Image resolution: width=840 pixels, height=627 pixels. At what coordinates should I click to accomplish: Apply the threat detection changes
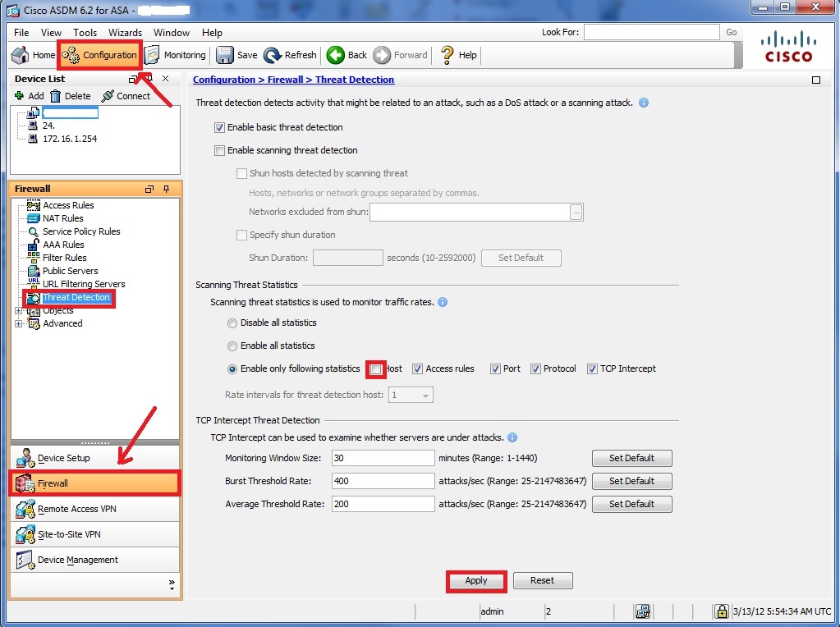click(476, 580)
